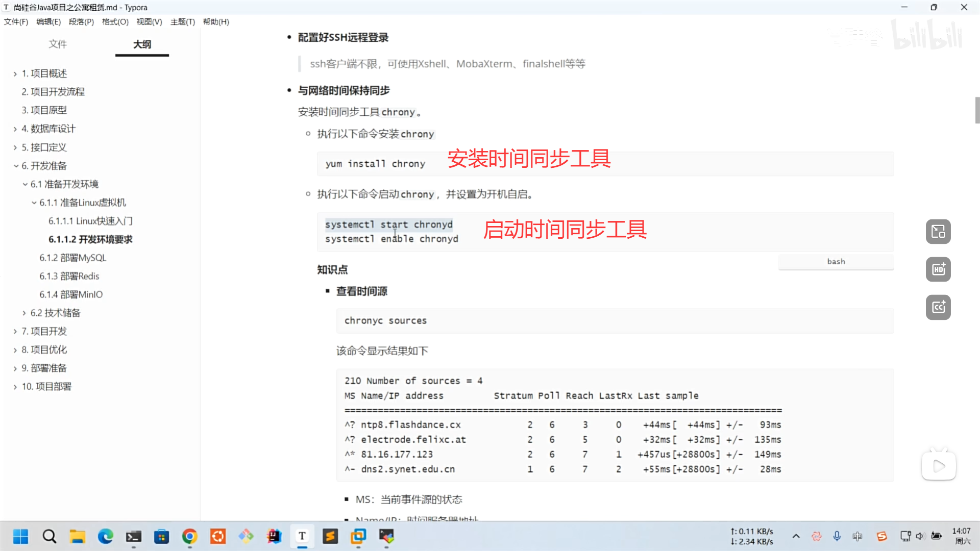The height and width of the screenshot is (551, 980).
Task: Open IntelliJ IDEA from taskbar
Action: [274, 536]
